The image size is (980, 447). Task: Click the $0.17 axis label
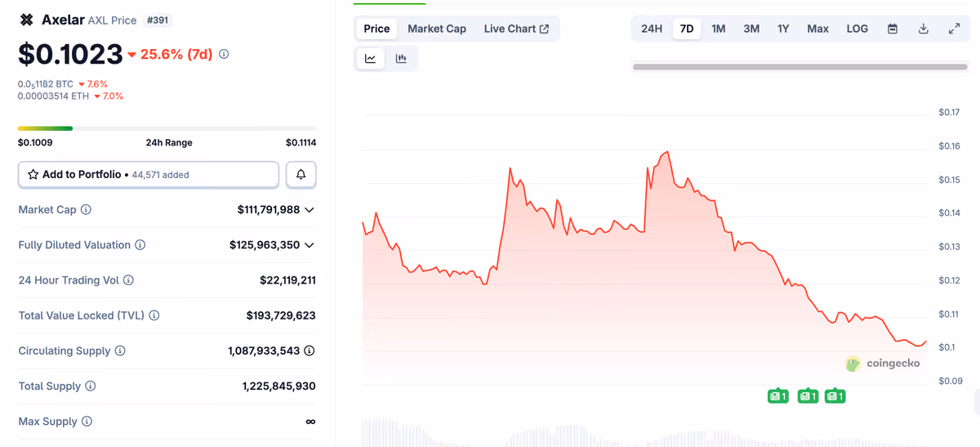tap(949, 112)
